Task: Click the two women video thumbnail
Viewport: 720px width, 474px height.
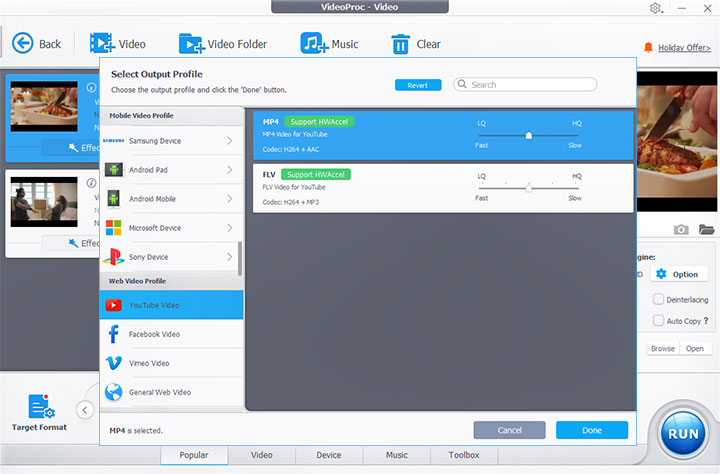Action: 44,202
